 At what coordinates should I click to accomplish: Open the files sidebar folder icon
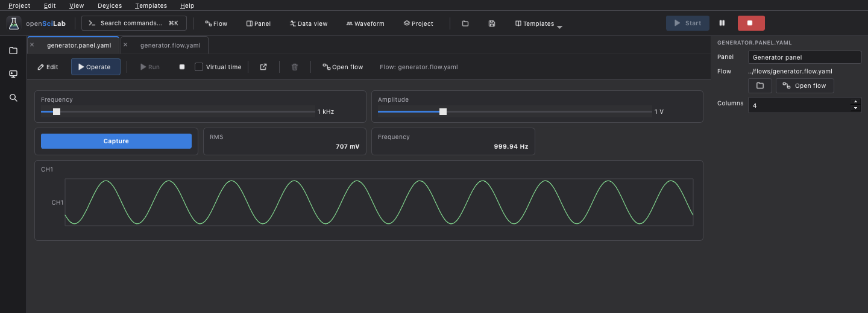coord(13,51)
